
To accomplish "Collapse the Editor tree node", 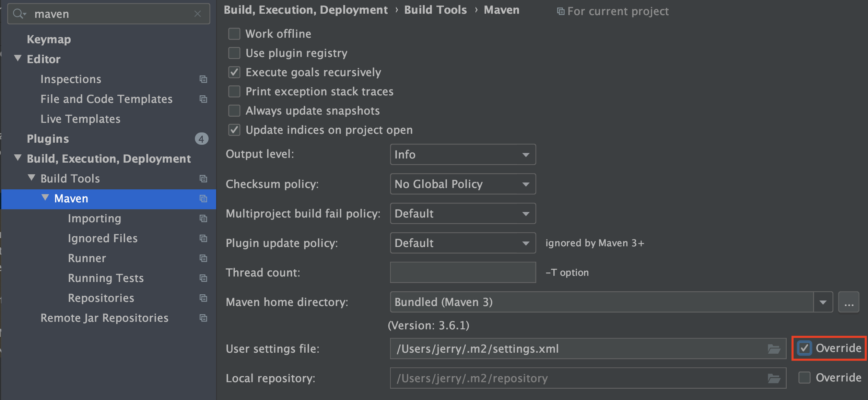I will point(18,58).
